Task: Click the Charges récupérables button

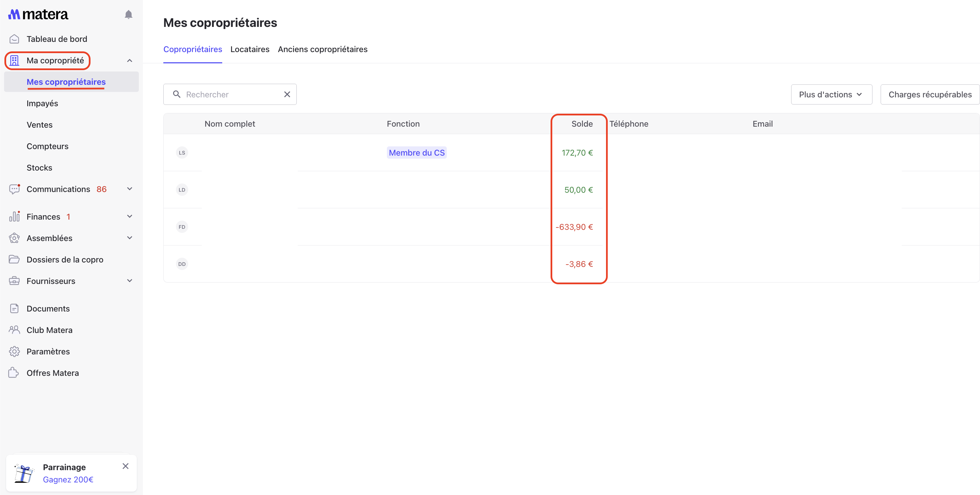Action: (x=929, y=94)
